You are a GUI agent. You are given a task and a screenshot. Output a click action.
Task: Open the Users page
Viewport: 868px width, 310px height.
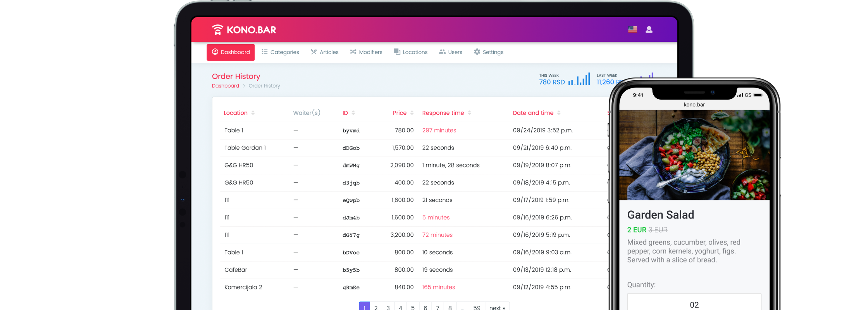451,52
